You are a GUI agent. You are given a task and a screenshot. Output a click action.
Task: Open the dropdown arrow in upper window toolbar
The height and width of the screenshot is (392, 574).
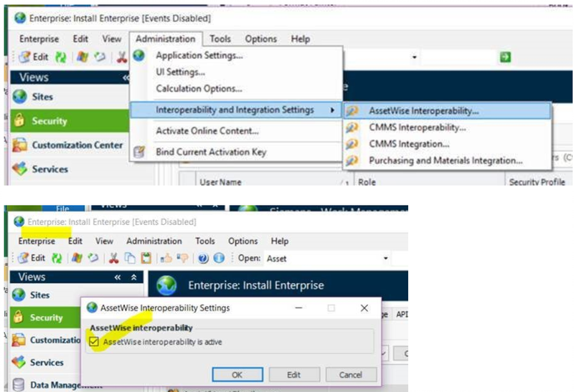click(415, 57)
